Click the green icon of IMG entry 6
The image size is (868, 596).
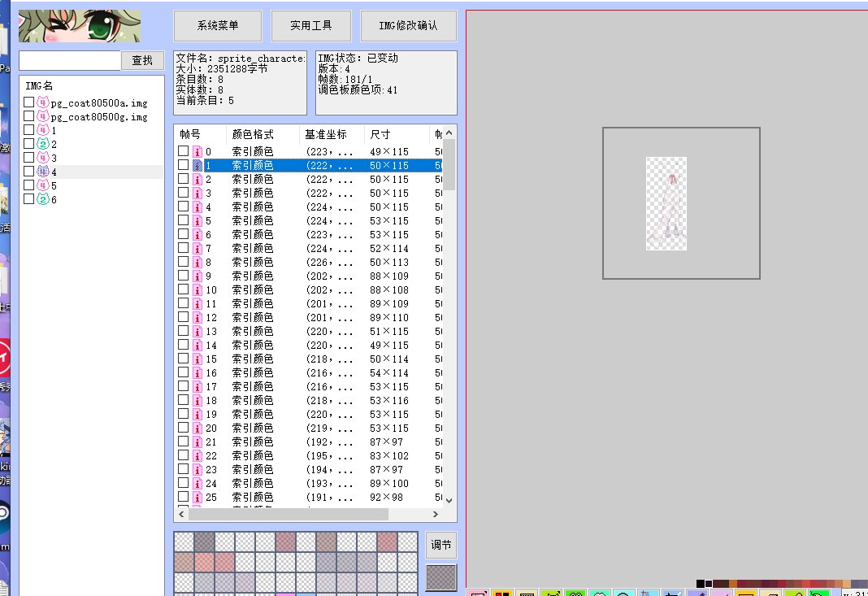43,199
